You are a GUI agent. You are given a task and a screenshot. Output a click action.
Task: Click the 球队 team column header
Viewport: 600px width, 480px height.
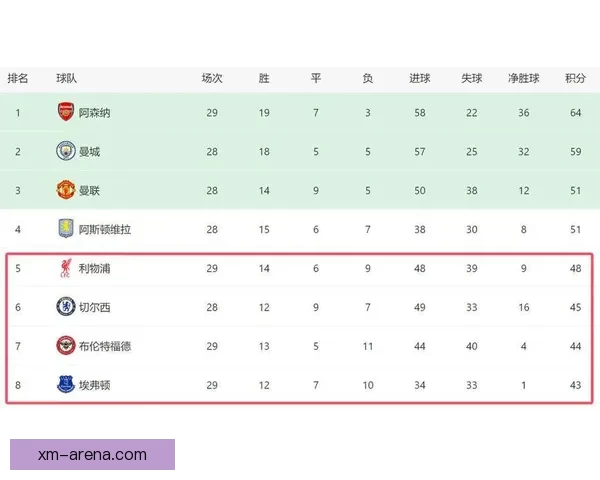coord(66,78)
